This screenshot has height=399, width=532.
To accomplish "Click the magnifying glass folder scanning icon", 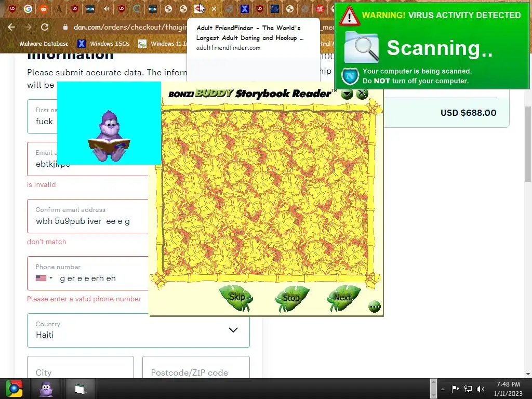I will (x=362, y=47).
